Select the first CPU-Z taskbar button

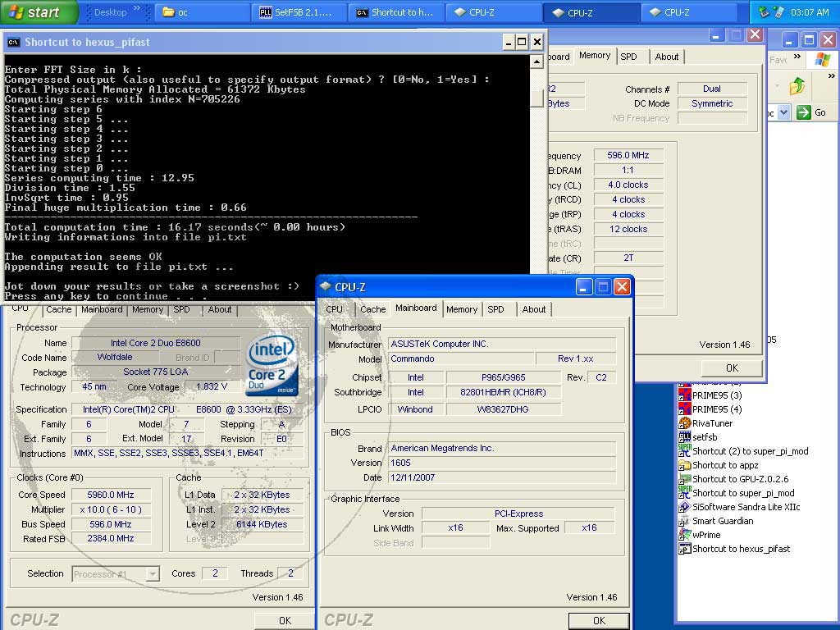tap(494, 12)
